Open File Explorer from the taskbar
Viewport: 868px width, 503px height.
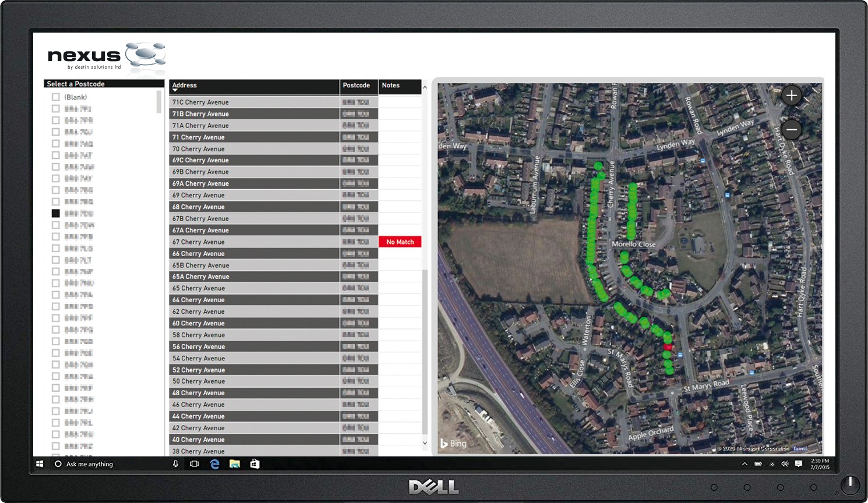[235, 464]
